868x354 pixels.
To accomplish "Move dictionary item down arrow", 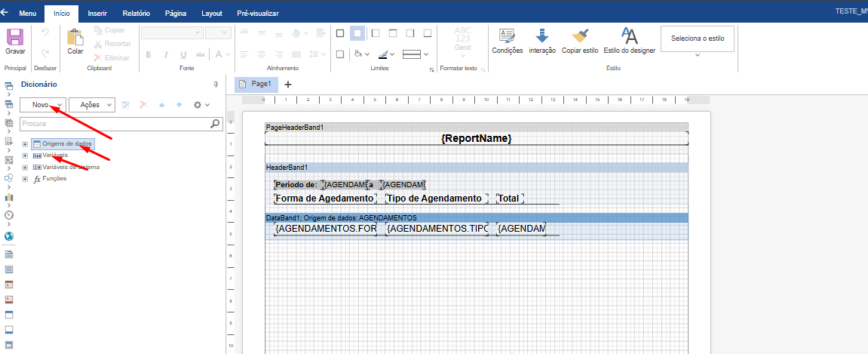I will (179, 105).
